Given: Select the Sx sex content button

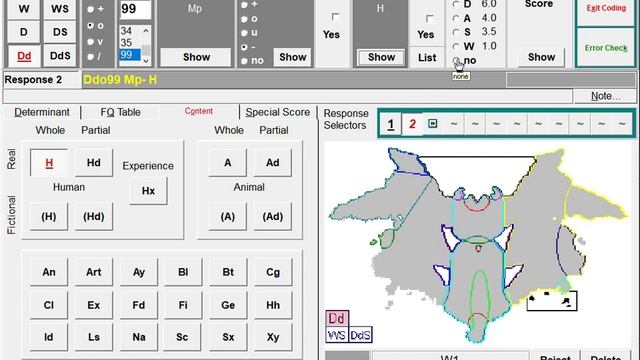Looking at the screenshot, I should (228, 337).
